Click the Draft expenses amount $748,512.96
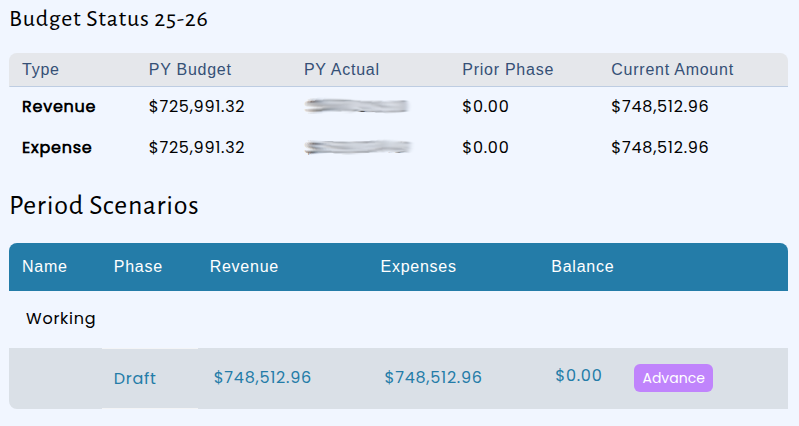This screenshot has height=426, width=799. coord(433,377)
